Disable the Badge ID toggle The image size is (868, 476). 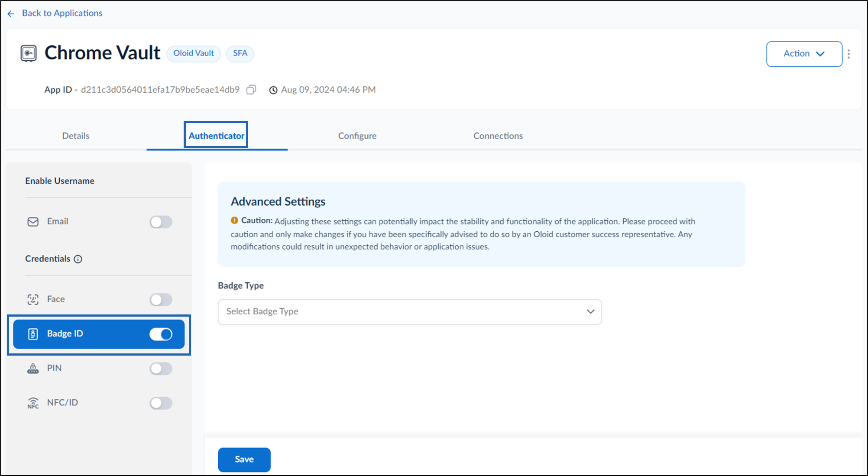click(161, 334)
